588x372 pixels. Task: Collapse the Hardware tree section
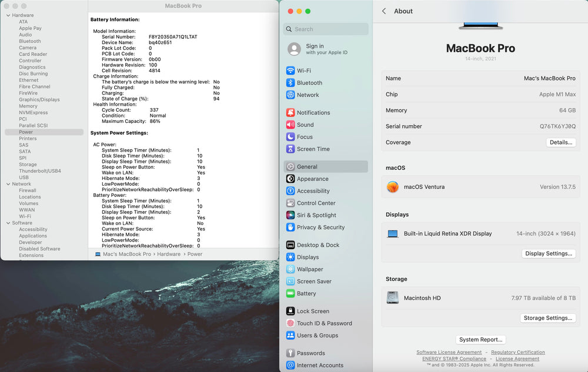tap(8, 15)
